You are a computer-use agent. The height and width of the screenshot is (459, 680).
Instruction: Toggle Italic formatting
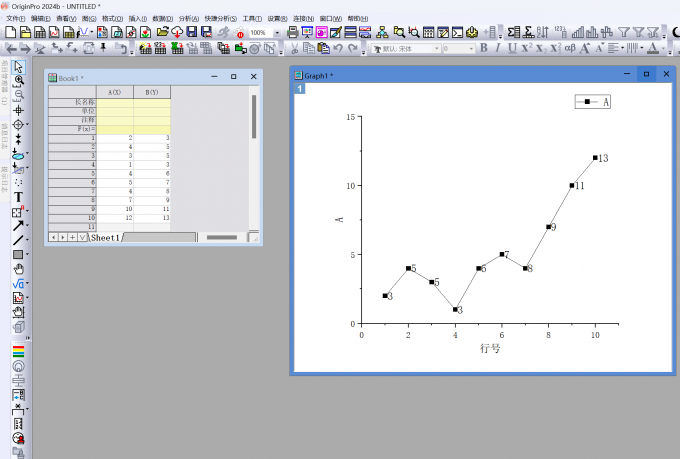498,48
